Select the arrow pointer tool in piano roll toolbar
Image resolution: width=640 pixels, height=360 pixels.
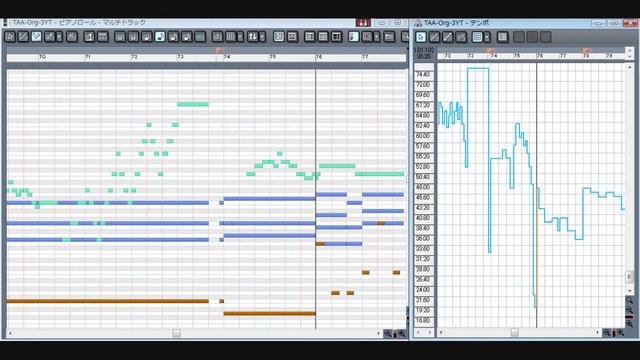click(10, 37)
